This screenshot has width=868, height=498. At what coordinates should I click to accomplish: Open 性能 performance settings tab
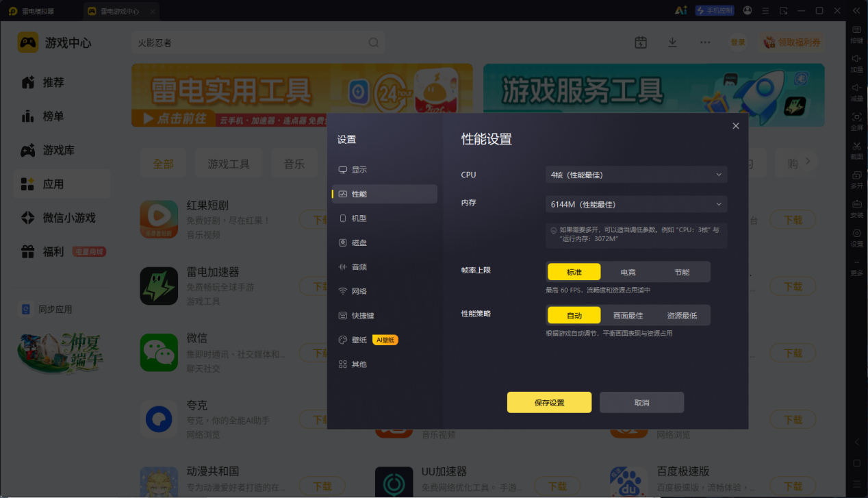coord(385,194)
